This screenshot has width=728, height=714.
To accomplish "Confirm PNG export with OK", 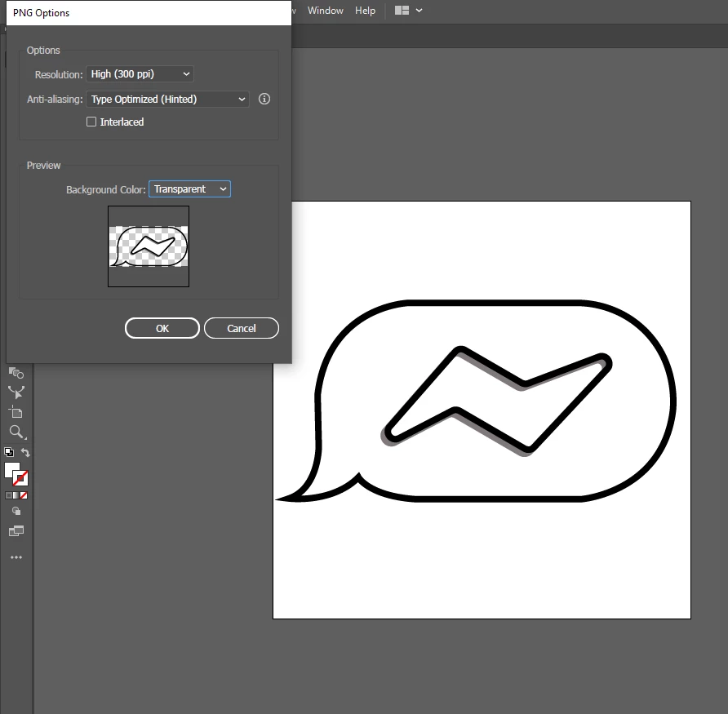I will click(162, 328).
